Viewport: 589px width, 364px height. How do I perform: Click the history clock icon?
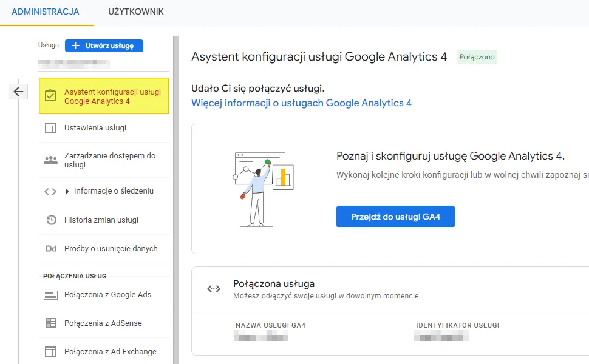[x=51, y=220]
